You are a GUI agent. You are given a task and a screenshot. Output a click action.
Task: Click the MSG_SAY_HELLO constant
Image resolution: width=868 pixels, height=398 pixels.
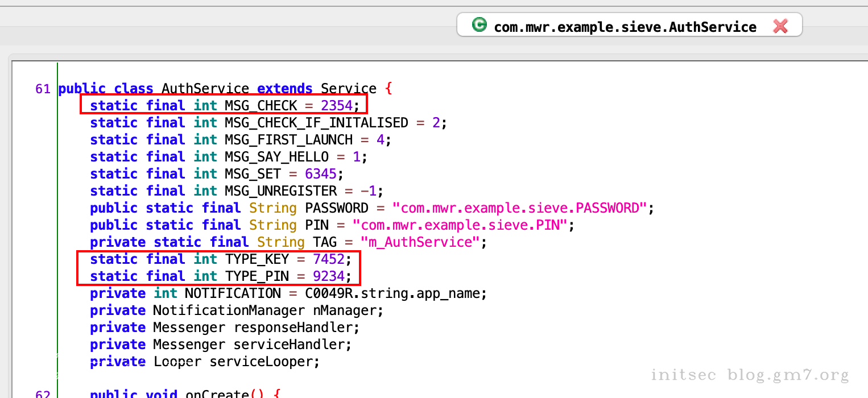[276, 157]
